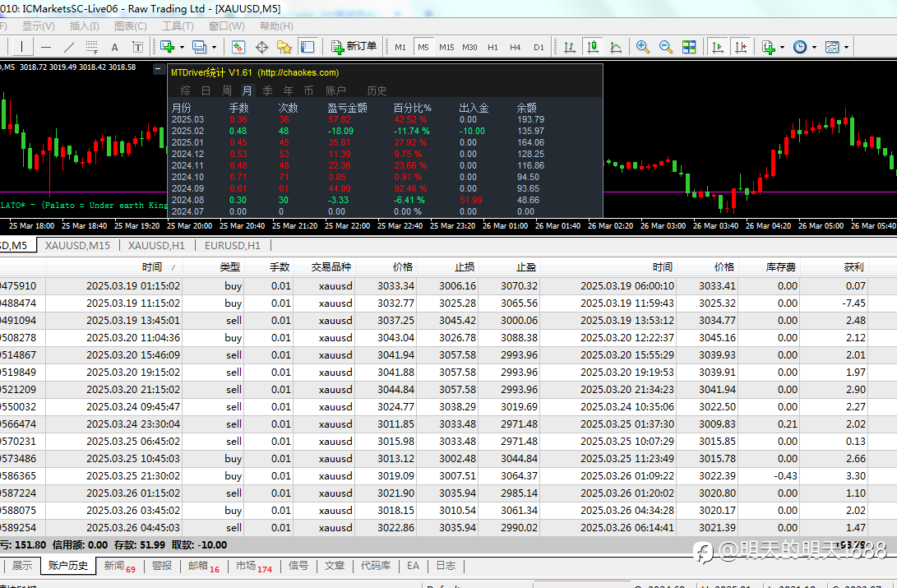
Task: Select the line chart icon
Action: [x=615, y=47]
